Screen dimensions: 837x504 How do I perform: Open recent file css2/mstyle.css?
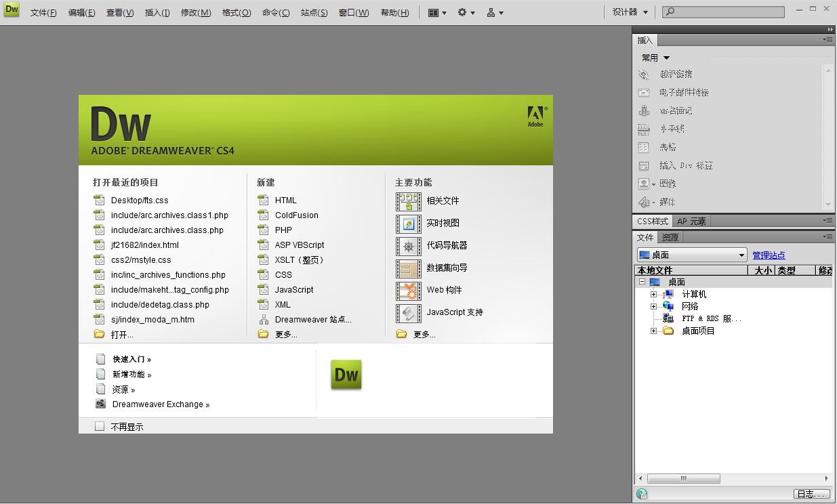[x=141, y=260]
